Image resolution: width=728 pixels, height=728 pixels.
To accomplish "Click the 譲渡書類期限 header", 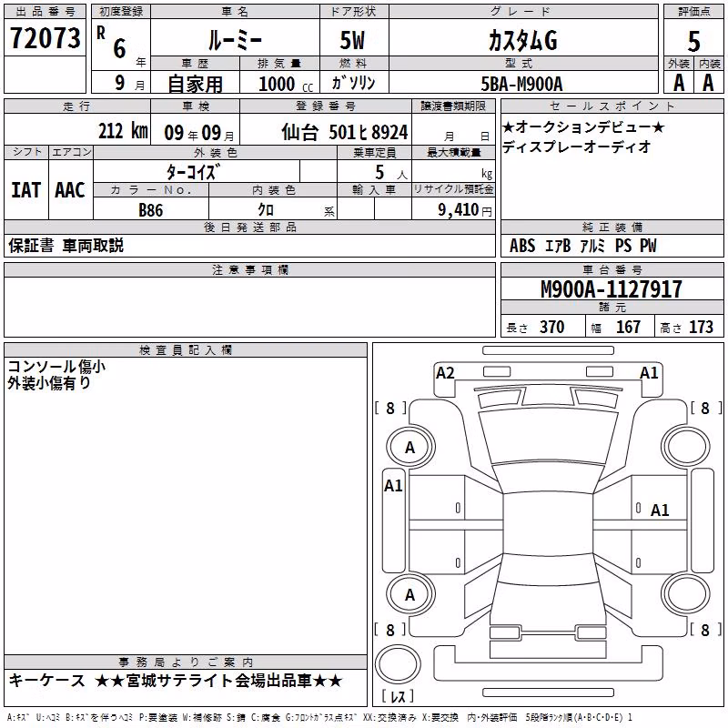I will coord(453,106).
